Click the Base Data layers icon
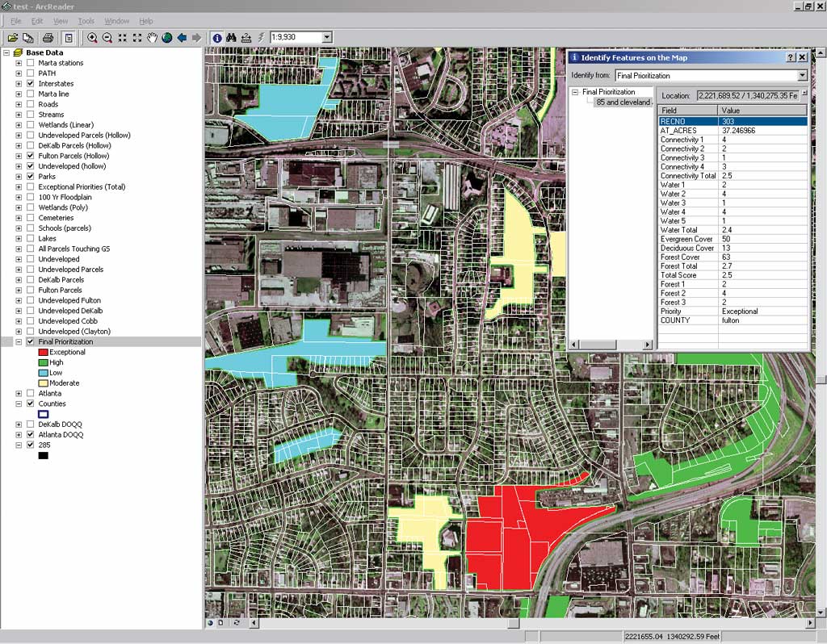Viewport: 827px width, 644px height. pyautogui.click(x=18, y=52)
